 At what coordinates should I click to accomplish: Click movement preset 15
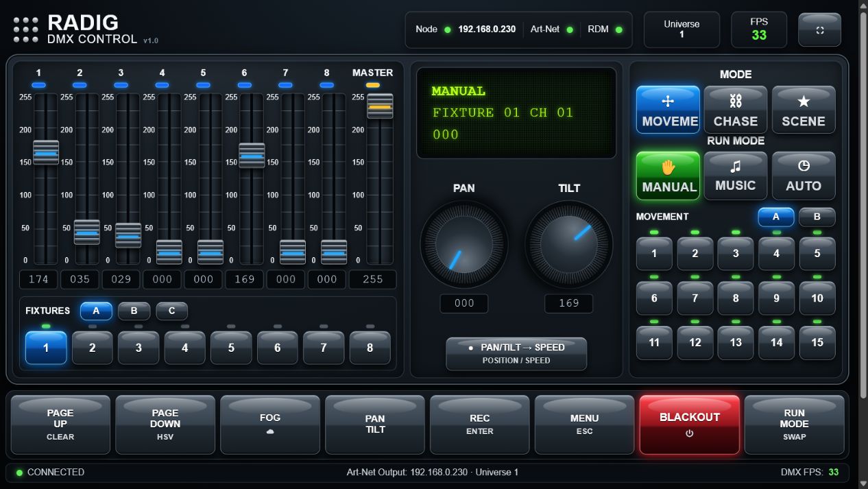(x=817, y=343)
